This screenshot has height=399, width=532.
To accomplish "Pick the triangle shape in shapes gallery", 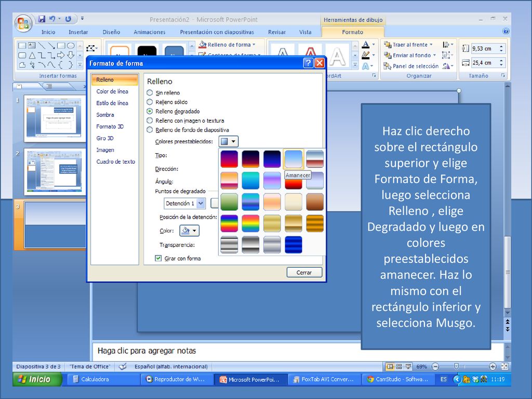I will pos(32,55).
